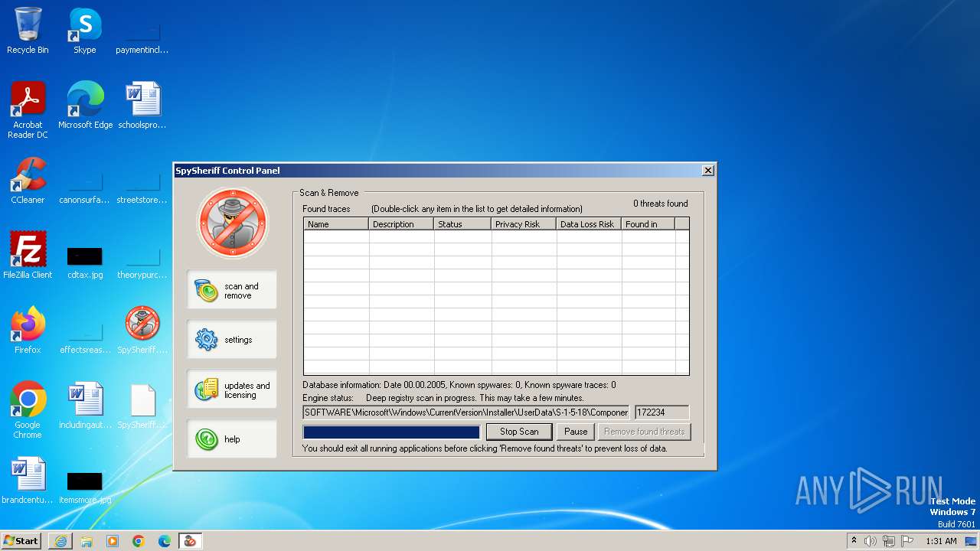Select Microsoft Edge desktop shortcut

click(x=85, y=106)
